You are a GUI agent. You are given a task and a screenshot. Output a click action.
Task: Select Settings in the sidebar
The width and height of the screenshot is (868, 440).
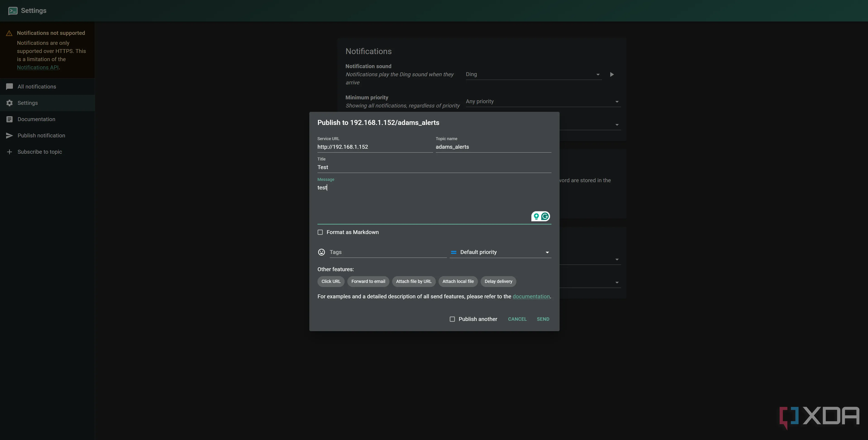[47, 103]
